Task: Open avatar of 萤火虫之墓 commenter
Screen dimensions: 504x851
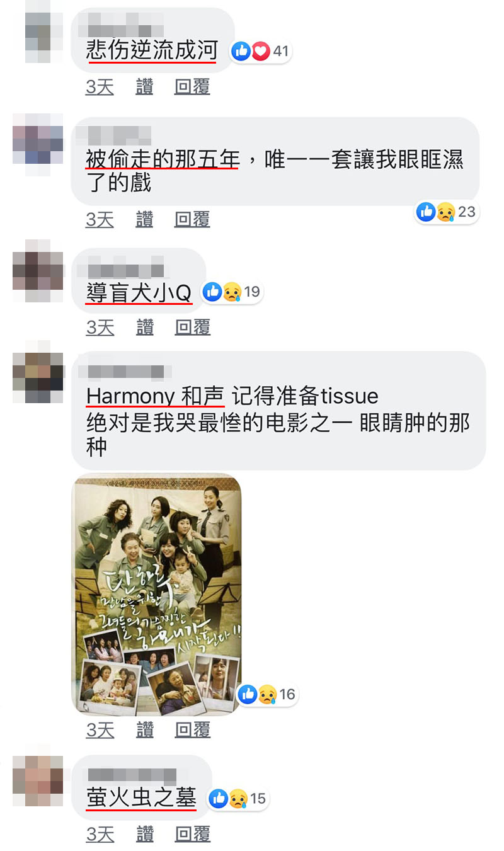Action: 38,781
